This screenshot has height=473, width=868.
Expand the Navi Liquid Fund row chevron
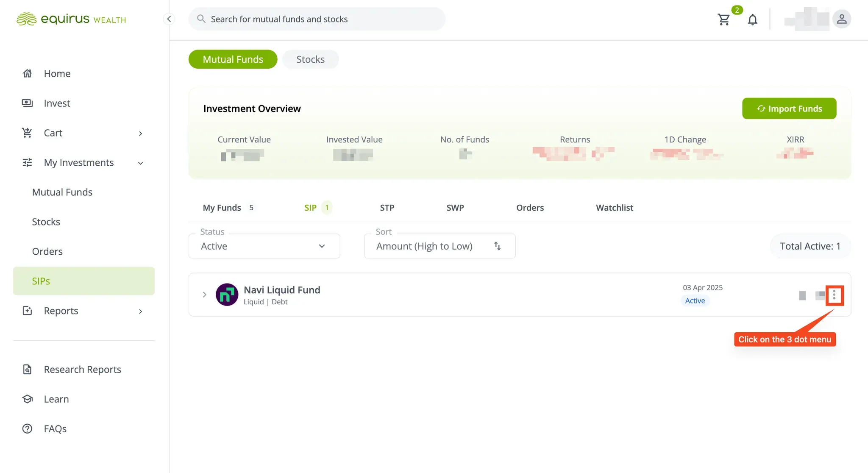tap(204, 295)
